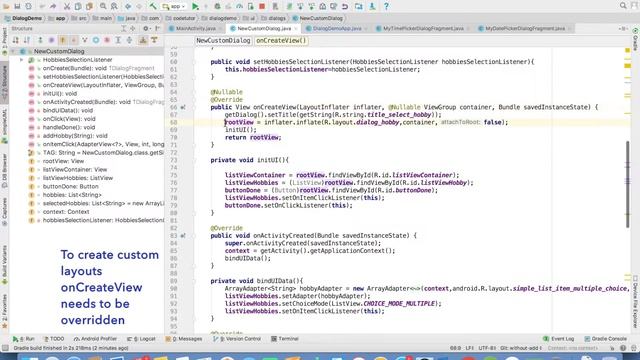Select context: Context field in Structure
Viewport: 640px width, 360px height.
[x=66, y=211]
